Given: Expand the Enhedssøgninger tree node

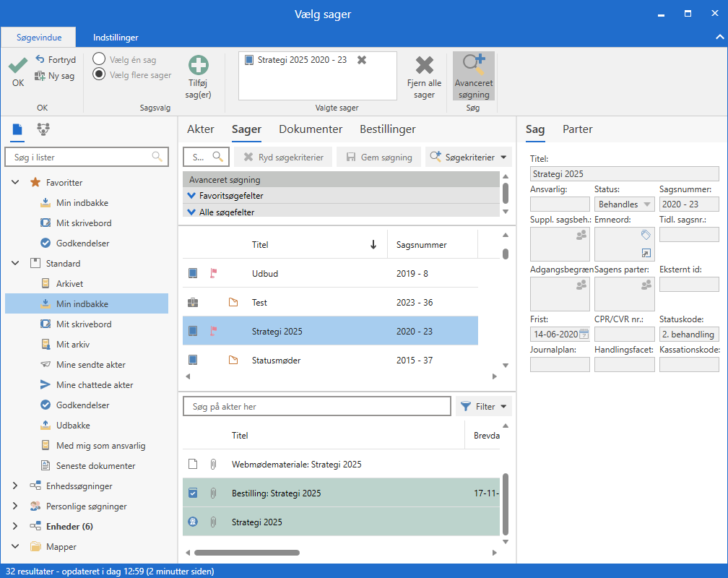Looking at the screenshot, I should [x=15, y=486].
